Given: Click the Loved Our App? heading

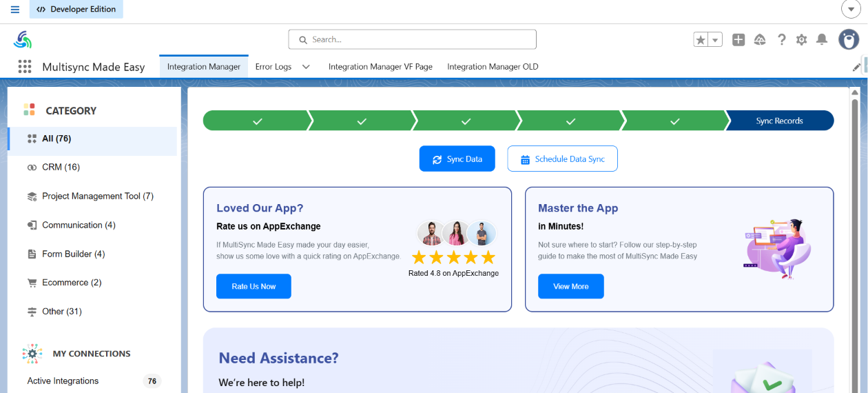Looking at the screenshot, I should [260, 208].
